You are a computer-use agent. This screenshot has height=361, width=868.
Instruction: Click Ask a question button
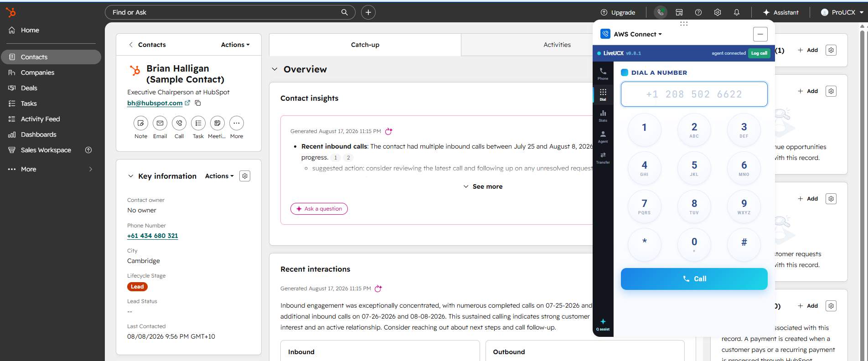319,209
